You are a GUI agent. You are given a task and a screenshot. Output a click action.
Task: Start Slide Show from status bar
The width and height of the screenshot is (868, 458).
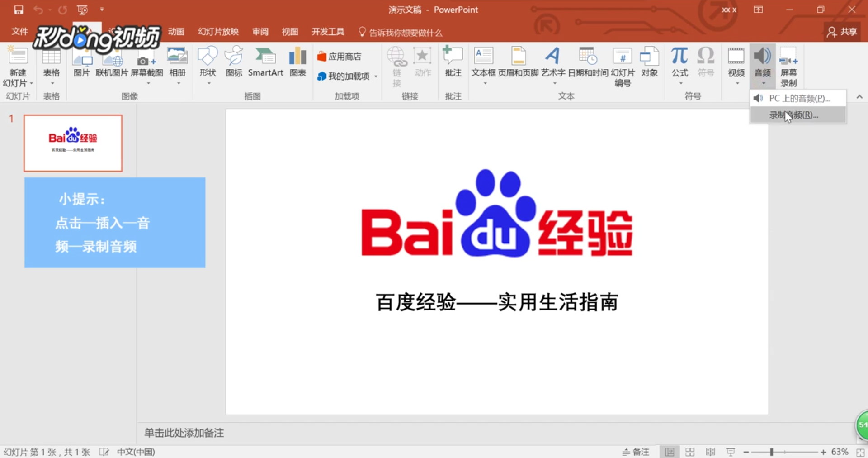tap(731, 452)
